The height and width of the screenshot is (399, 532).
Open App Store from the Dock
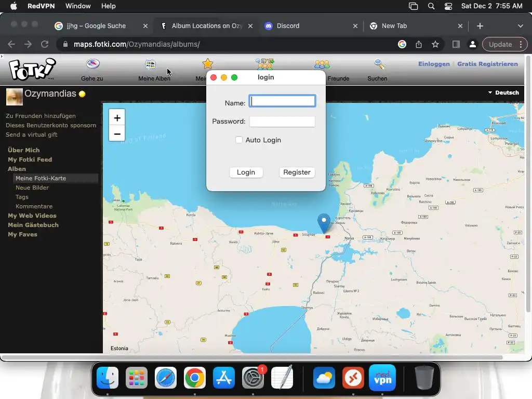[x=223, y=377]
